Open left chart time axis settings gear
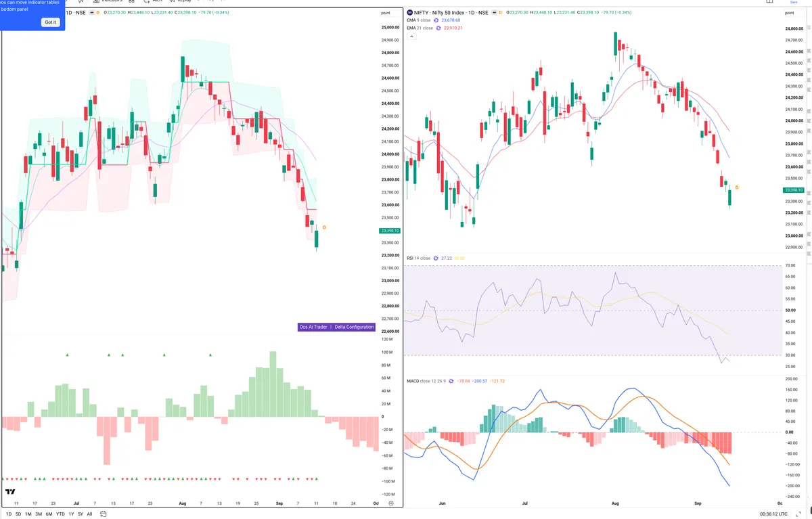This screenshot has width=812, height=519. 390,503
